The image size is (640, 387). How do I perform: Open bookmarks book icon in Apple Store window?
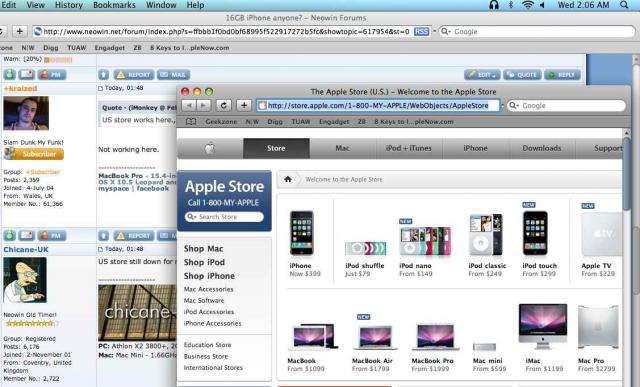(191, 122)
